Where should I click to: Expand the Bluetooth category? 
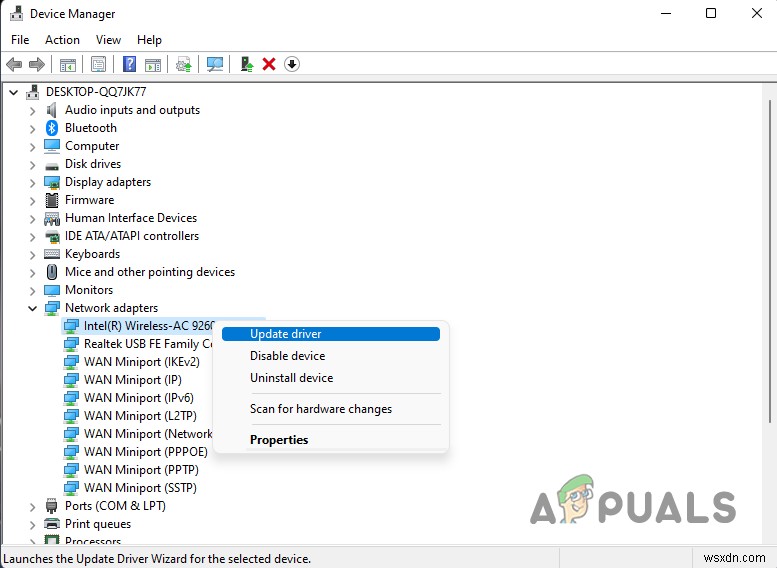click(x=33, y=129)
